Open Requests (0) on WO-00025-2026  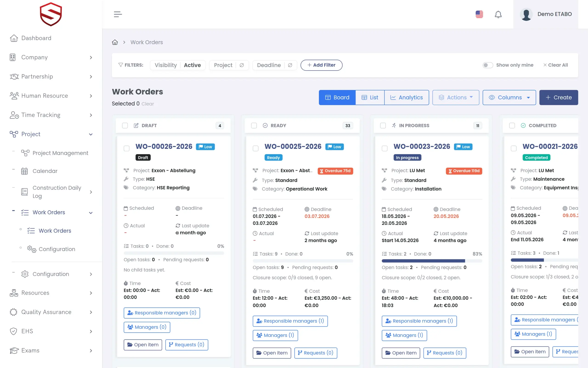pyautogui.click(x=316, y=353)
